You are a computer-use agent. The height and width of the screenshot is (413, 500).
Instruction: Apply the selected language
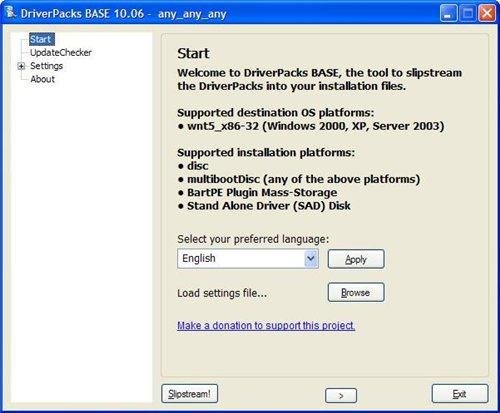(356, 259)
